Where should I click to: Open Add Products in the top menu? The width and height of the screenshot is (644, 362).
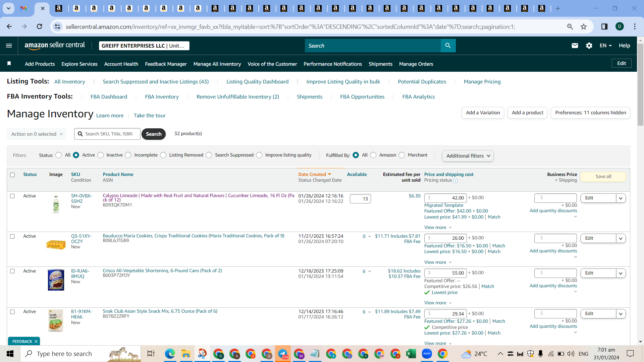tap(40, 64)
